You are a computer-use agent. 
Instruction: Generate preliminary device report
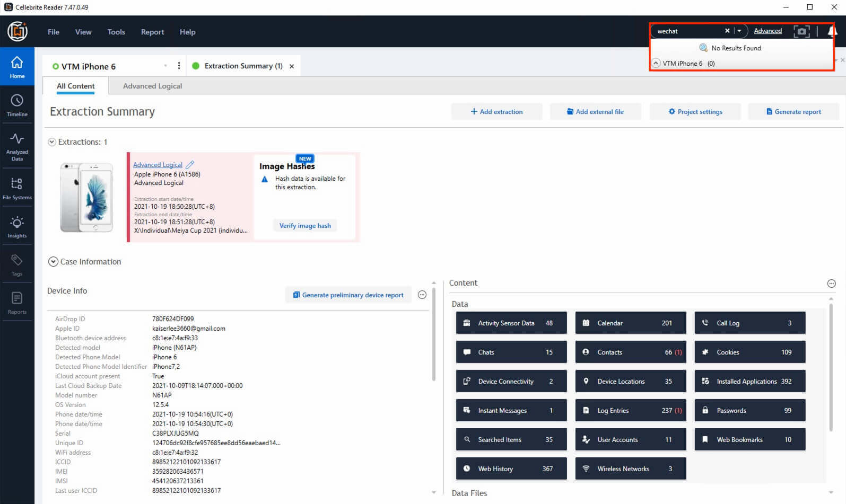[348, 295]
